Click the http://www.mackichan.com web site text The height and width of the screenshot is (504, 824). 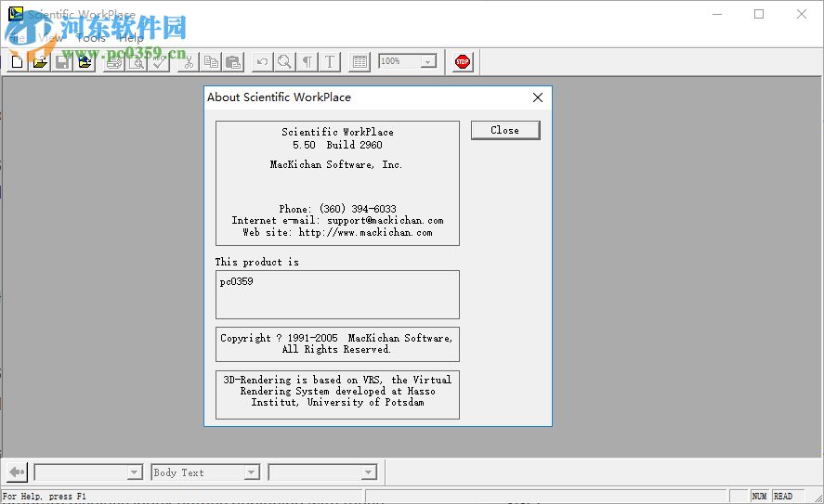pyautogui.click(x=366, y=232)
